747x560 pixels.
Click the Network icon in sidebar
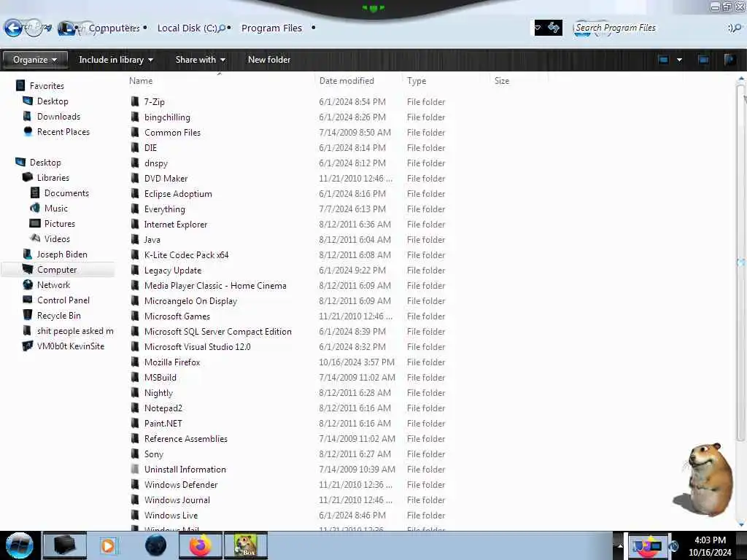click(28, 285)
